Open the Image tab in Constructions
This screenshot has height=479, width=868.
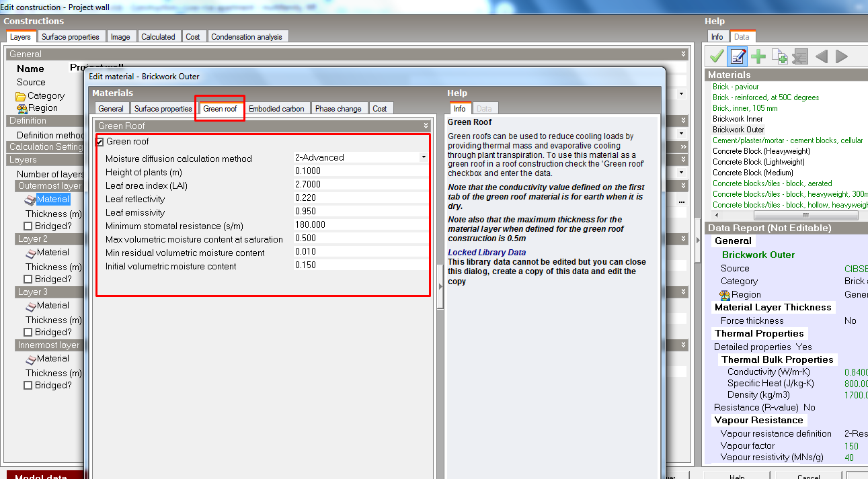coord(120,37)
